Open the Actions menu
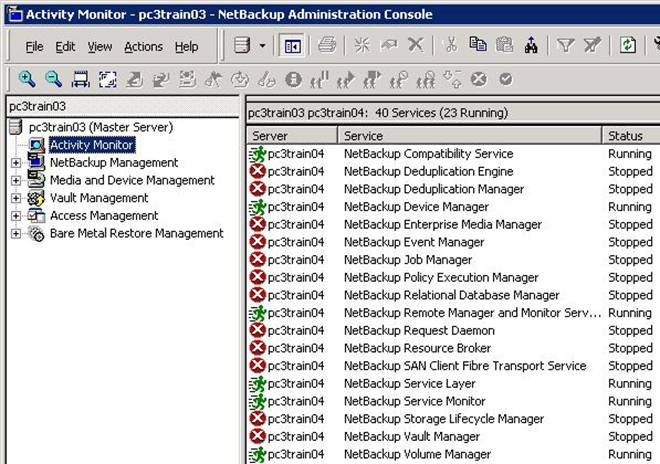This screenshot has width=660, height=464. click(x=143, y=47)
